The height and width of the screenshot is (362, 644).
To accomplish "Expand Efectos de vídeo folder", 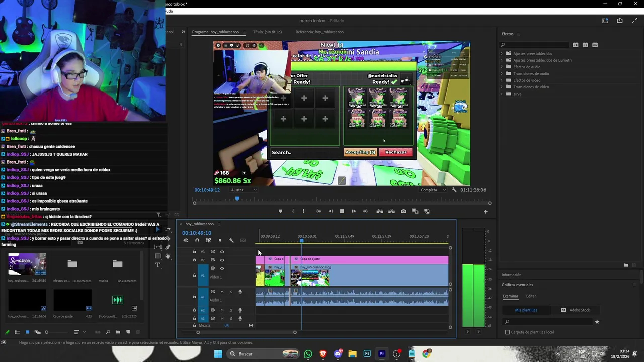I will (502, 80).
